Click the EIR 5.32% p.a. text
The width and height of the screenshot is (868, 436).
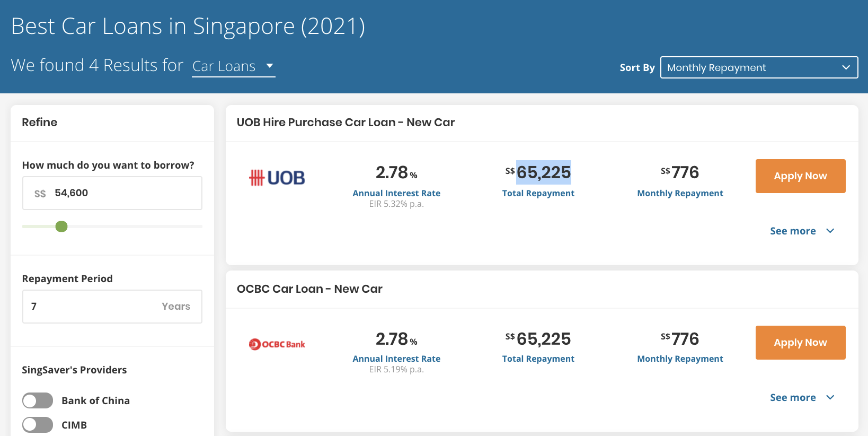(x=396, y=204)
